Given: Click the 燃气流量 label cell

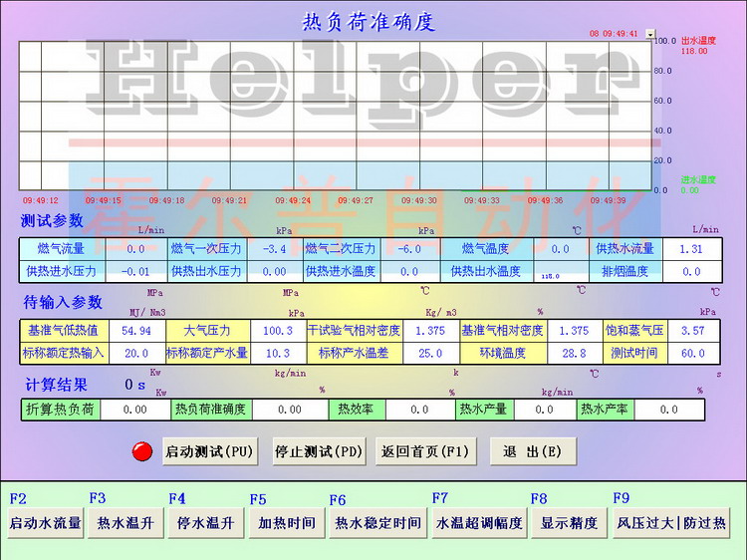Looking at the screenshot, I should point(62,249).
